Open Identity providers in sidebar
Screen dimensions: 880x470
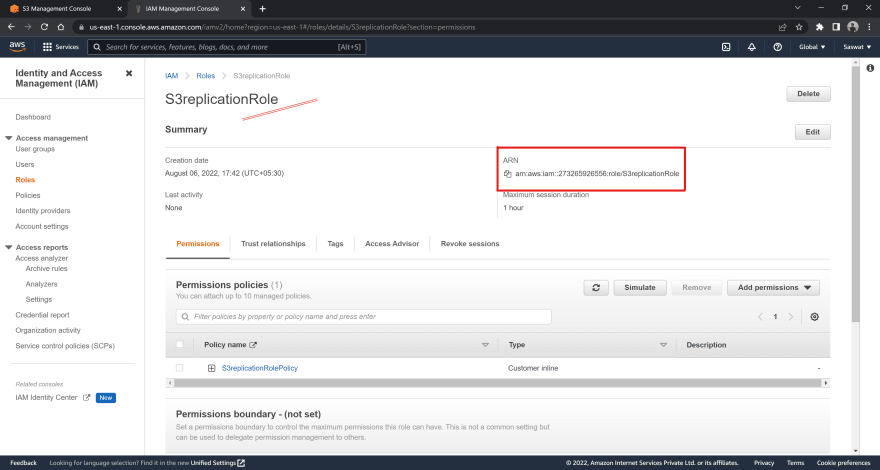tap(43, 211)
